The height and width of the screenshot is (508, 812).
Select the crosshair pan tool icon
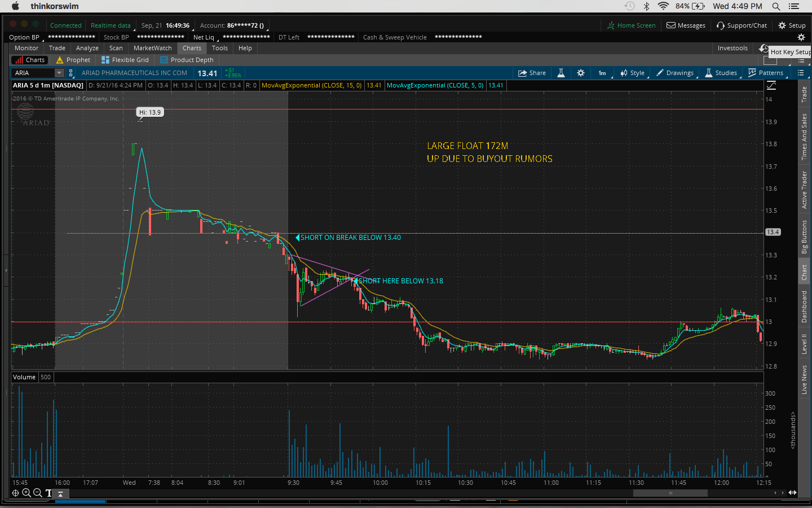16,493
